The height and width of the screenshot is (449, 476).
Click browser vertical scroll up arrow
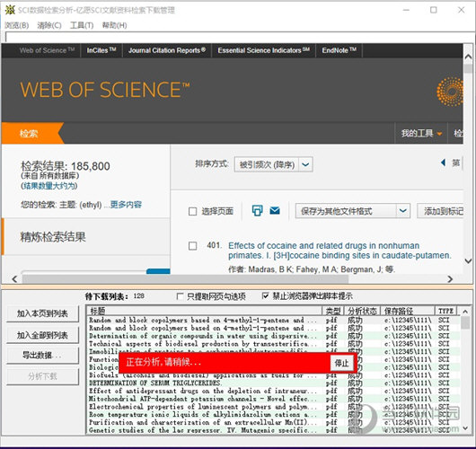point(468,57)
